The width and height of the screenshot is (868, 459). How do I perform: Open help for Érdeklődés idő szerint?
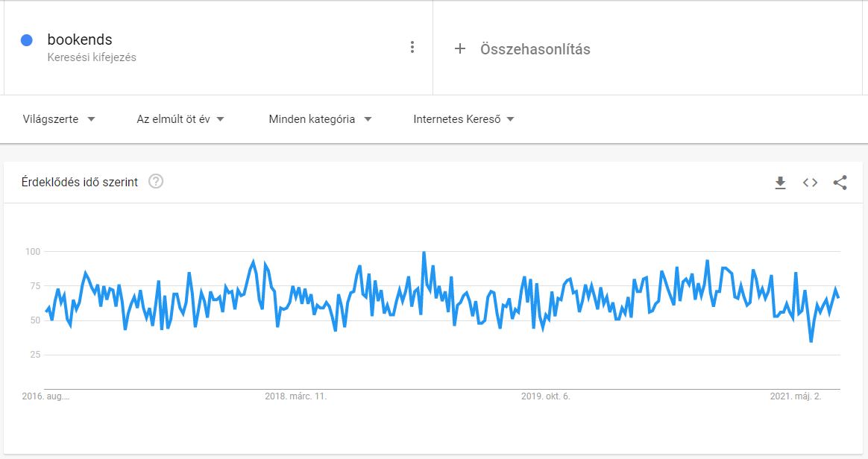tap(156, 181)
